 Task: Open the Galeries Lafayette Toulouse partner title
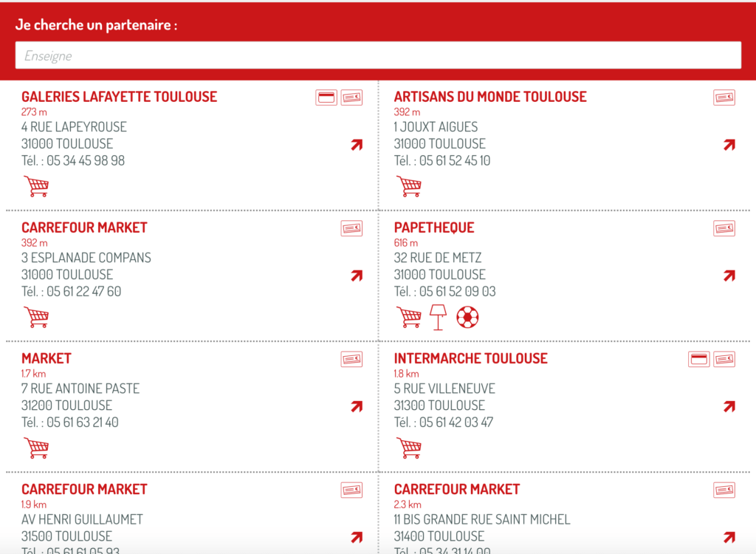[x=119, y=97]
